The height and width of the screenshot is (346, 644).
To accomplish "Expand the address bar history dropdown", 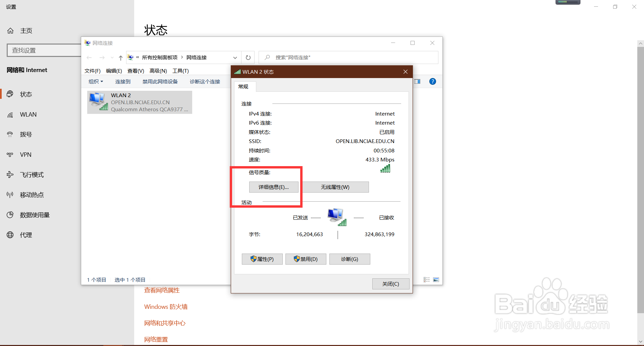I will click(235, 58).
